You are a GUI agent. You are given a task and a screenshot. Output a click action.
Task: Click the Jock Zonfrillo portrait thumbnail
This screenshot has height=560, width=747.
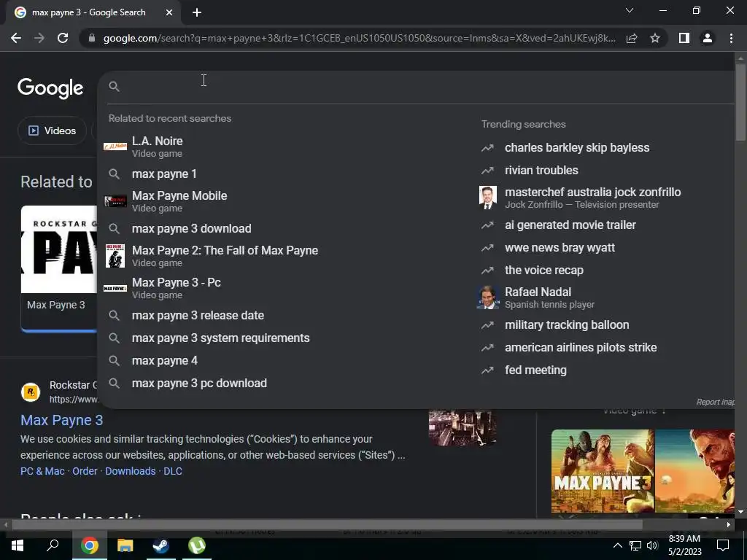click(x=487, y=198)
